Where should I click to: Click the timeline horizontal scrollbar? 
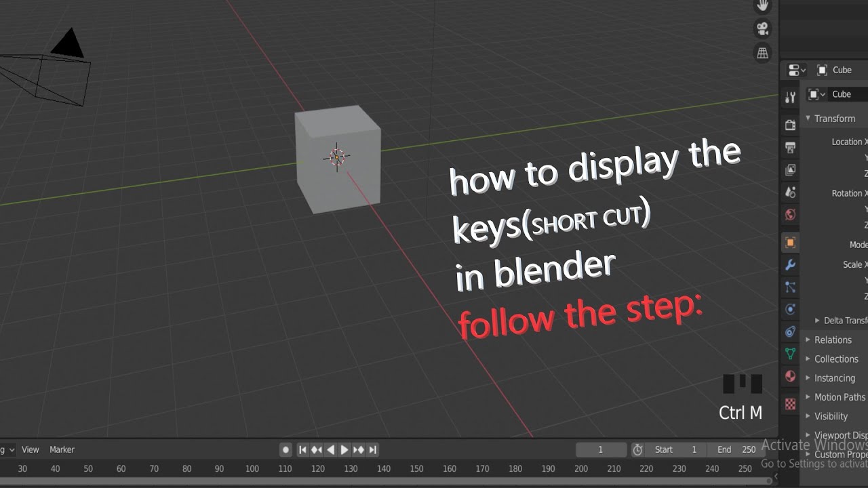coord(387,481)
